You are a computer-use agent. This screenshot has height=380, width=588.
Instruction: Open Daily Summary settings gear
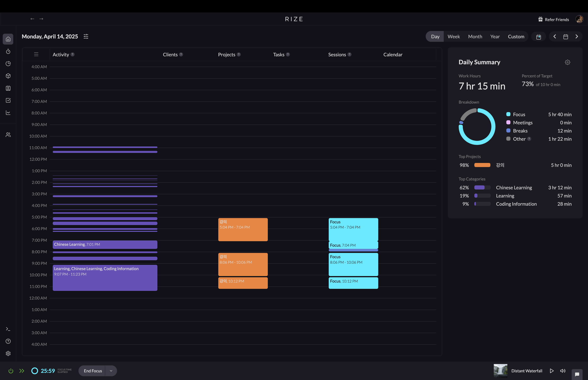(x=567, y=62)
